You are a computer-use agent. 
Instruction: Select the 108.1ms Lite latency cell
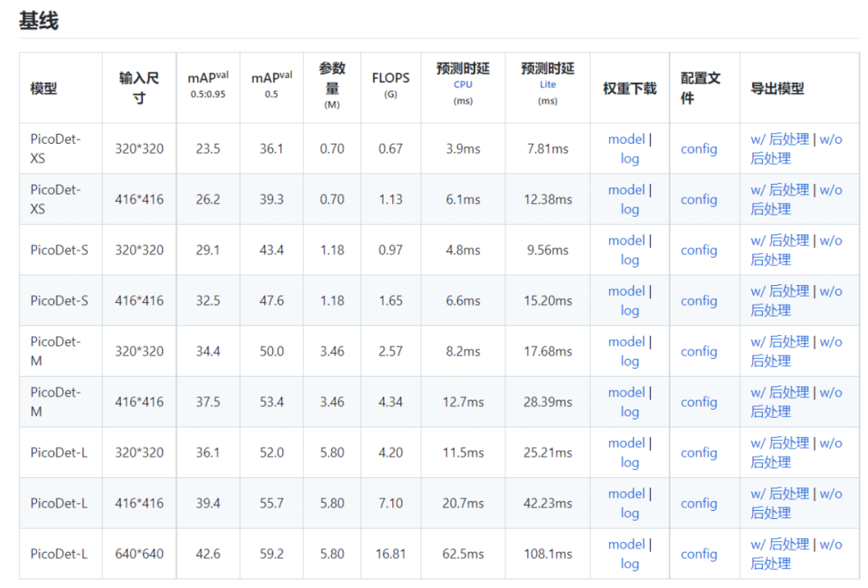[x=547, y=553]
